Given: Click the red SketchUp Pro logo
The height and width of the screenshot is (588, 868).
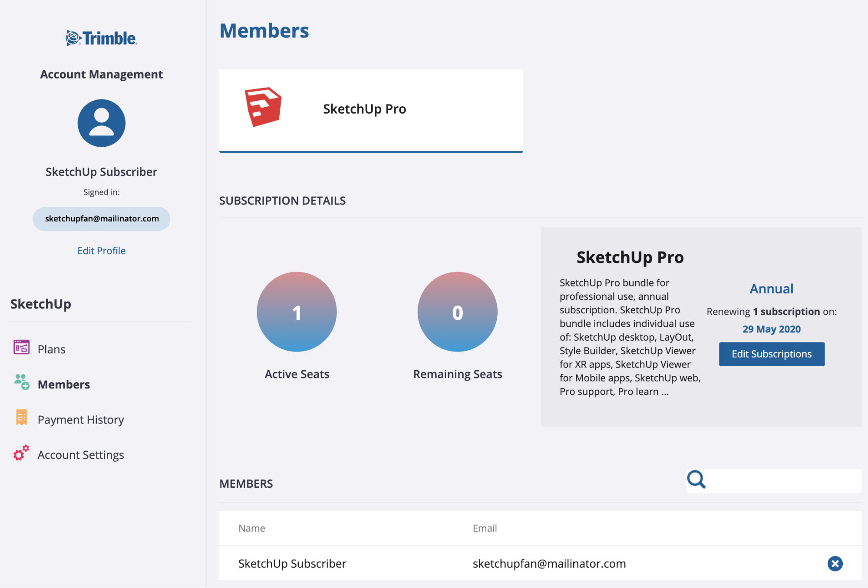Looking at the screenshot, I should click(263, 107).
